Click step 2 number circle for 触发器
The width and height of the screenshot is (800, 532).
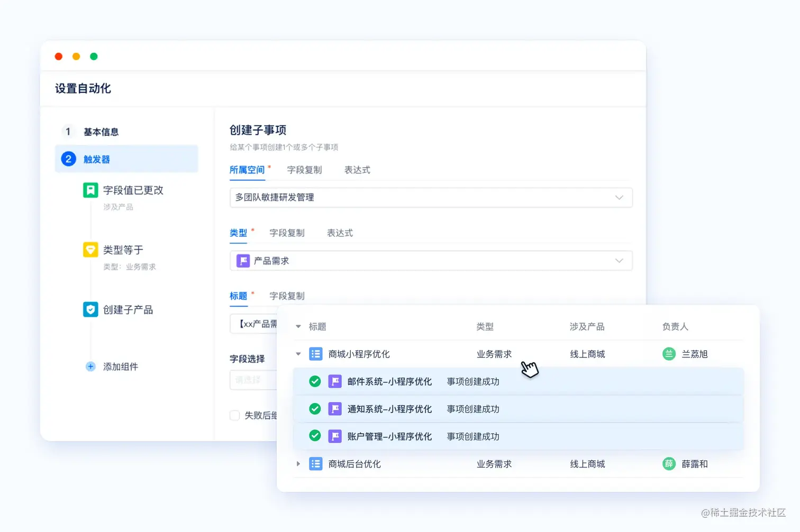(68, 159)
